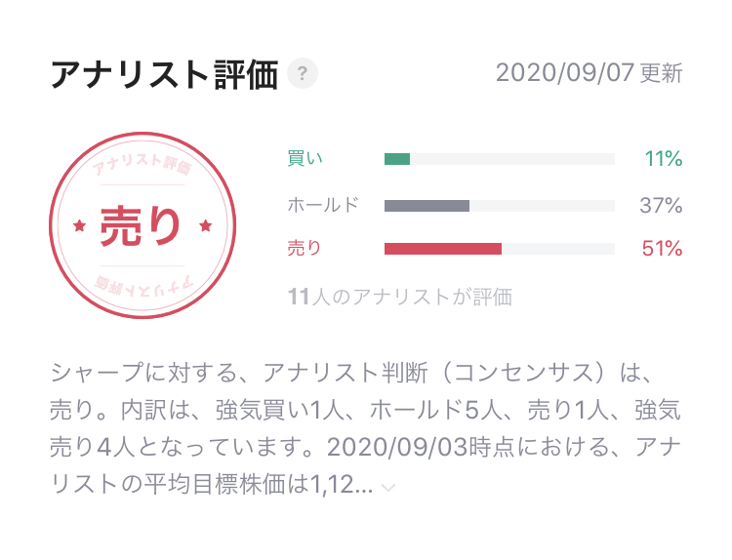Viewport: 732px width, 560px height.
Task: Click the 51% sell percentage
Action: [662, 249]
